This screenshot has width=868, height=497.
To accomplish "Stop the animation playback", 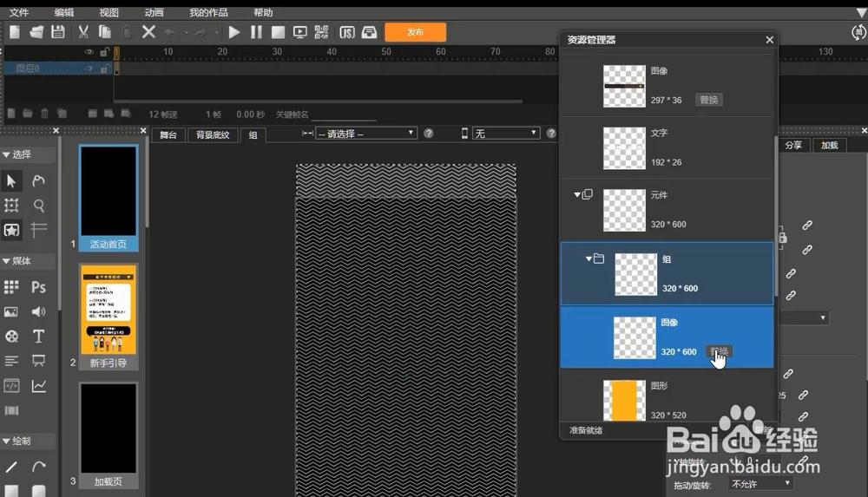I will tap(278, 32).
